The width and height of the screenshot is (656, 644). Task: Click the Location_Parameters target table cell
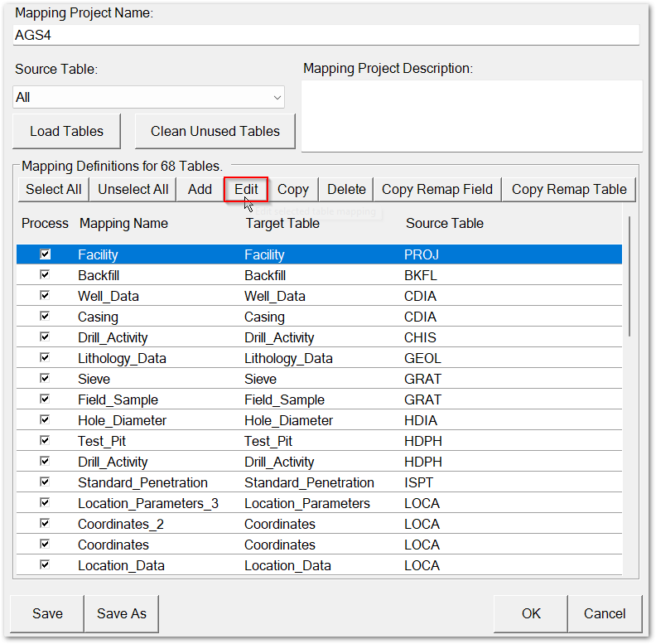pyautogui.click(x=307, y=503)
